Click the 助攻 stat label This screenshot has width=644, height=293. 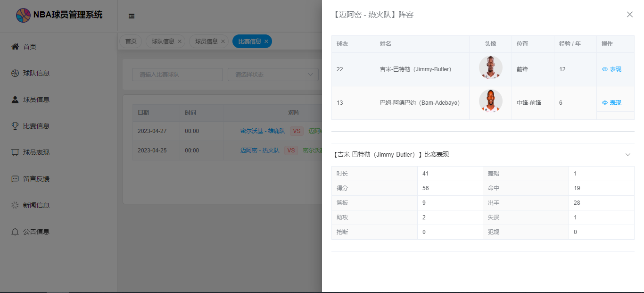342,218
